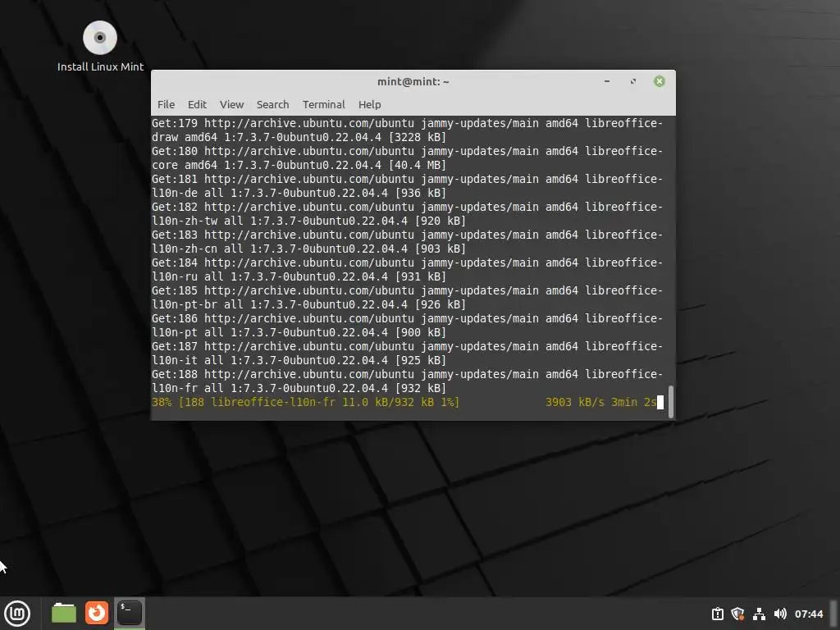The width and height of the screenshot is (840, 630).
Task: Click the terminal vertical scrollbar handle
Action: coord(671,401)
